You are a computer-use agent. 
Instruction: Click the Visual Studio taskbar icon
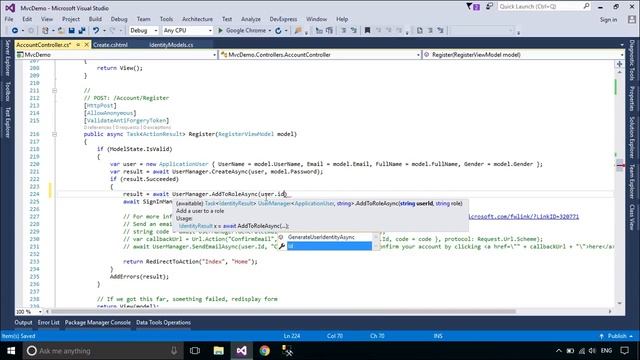[x=241, y=351]
